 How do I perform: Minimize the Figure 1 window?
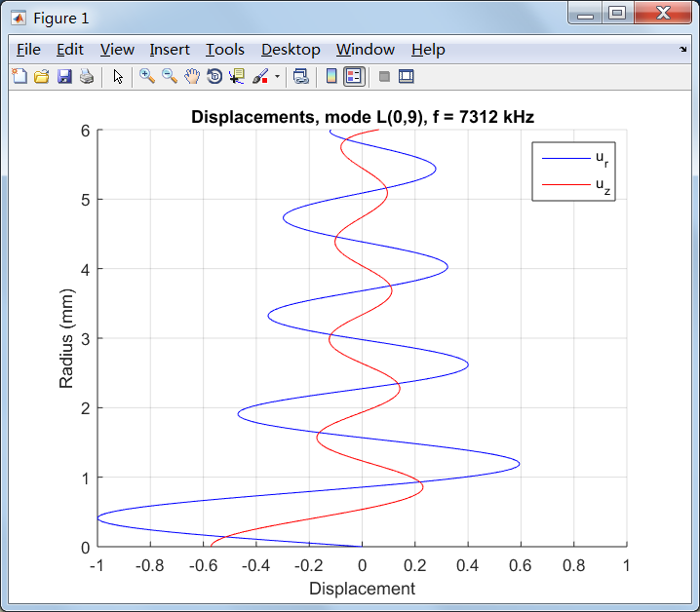point(585,13)
